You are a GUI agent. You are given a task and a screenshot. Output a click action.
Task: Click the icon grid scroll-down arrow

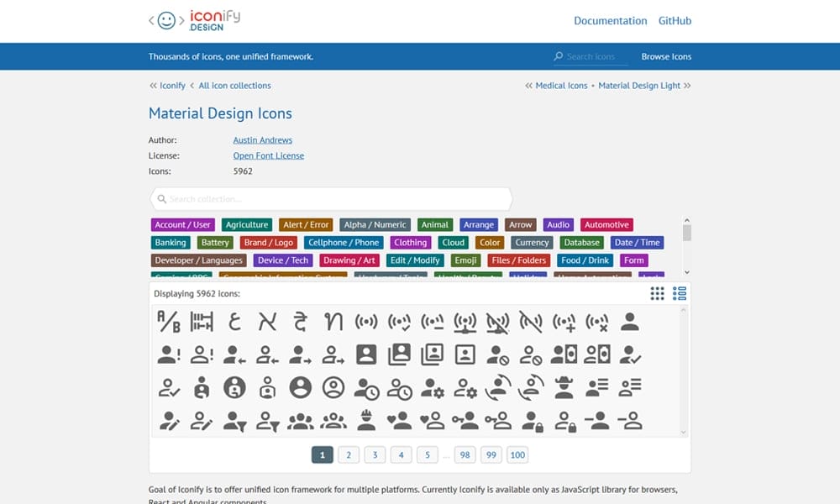683,433
